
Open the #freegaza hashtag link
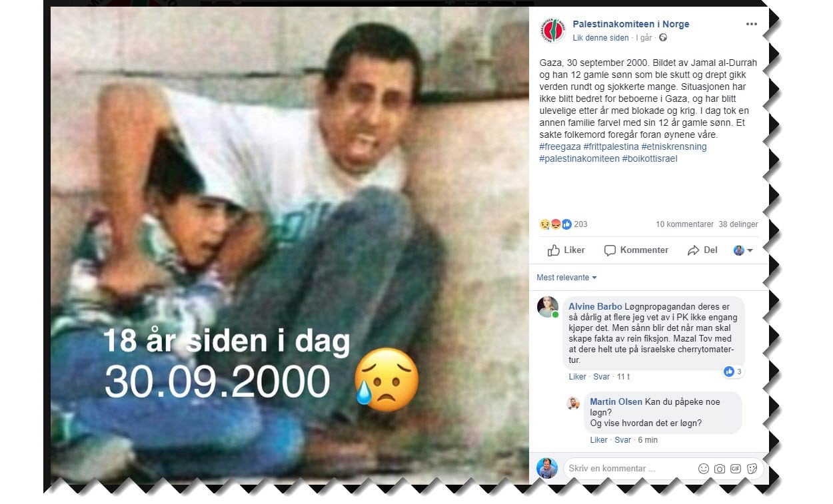tap(559, 146)
